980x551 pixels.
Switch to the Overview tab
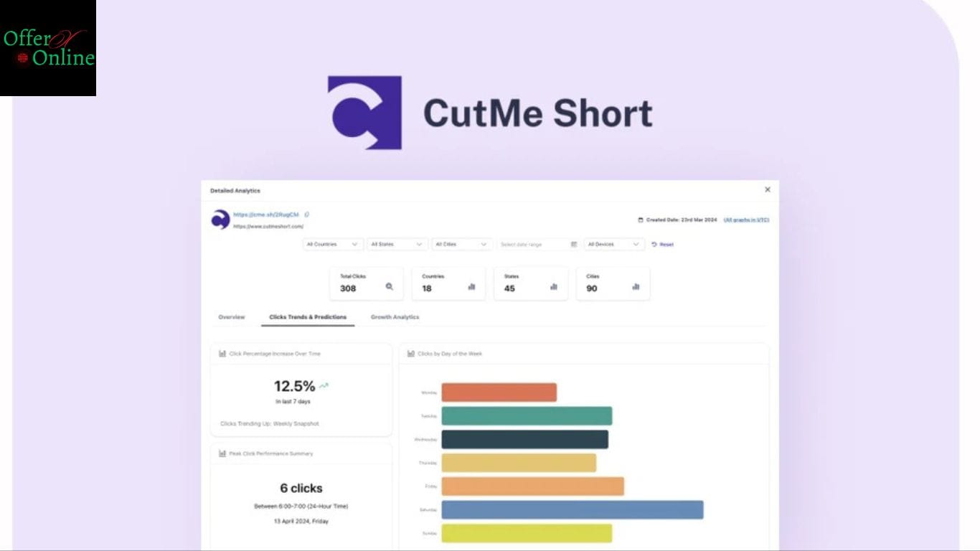(231, 316)
